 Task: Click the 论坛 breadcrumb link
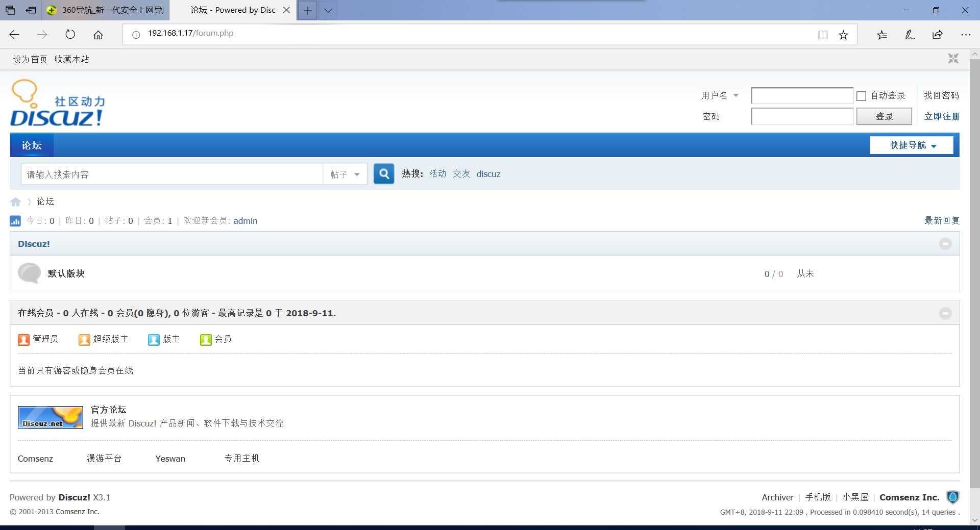click(x=45, y=201)
